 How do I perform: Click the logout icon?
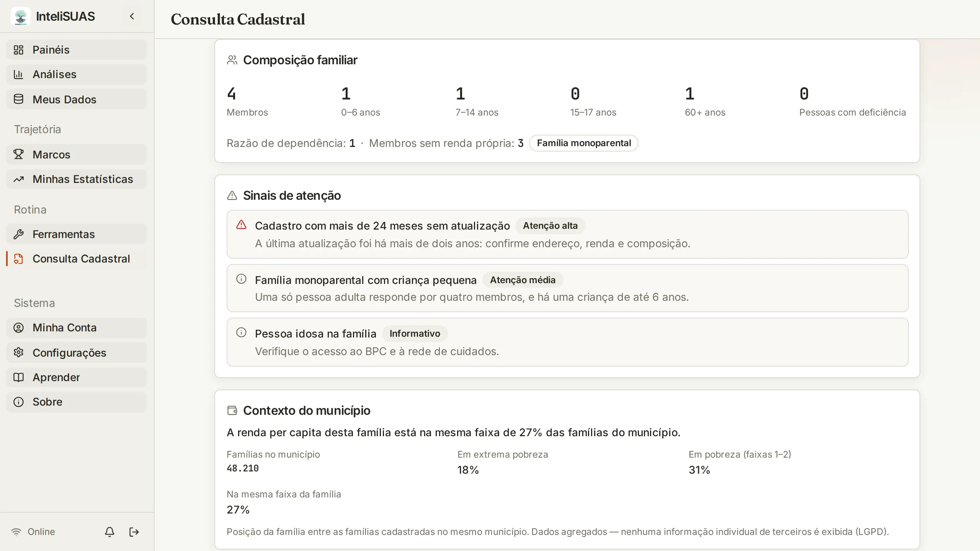(134, 532)
